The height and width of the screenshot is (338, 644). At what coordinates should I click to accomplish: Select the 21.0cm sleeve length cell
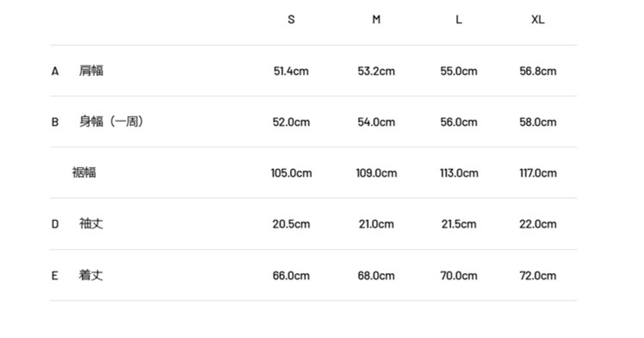(x=376, y=224)
